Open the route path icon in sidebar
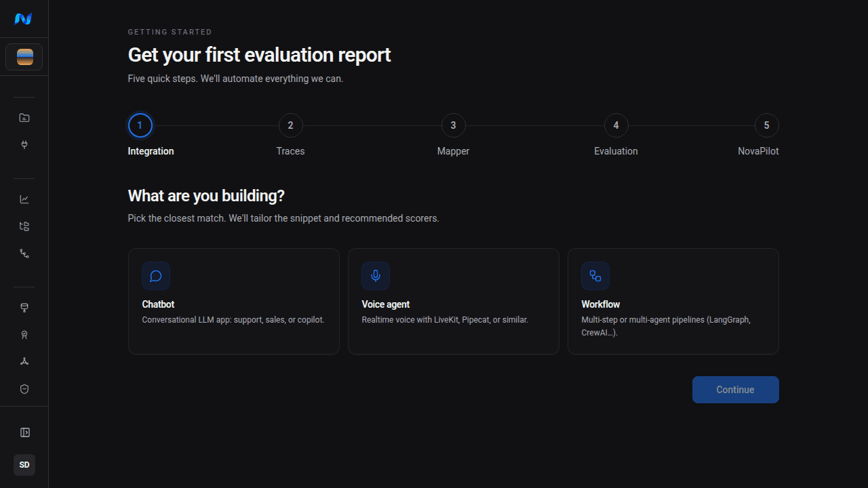868x488 pixels. pos(24,253)
